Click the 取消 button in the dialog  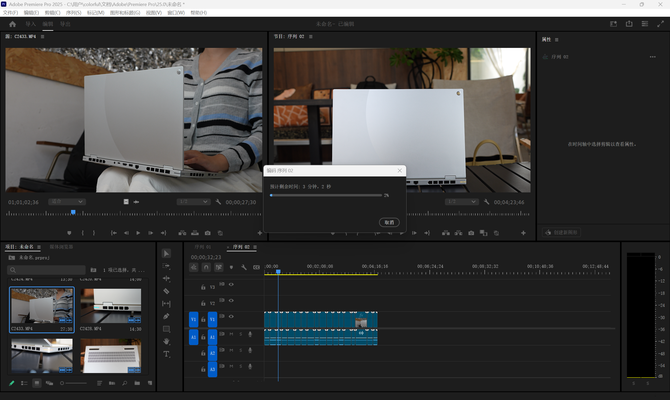(x=389, y=222)
